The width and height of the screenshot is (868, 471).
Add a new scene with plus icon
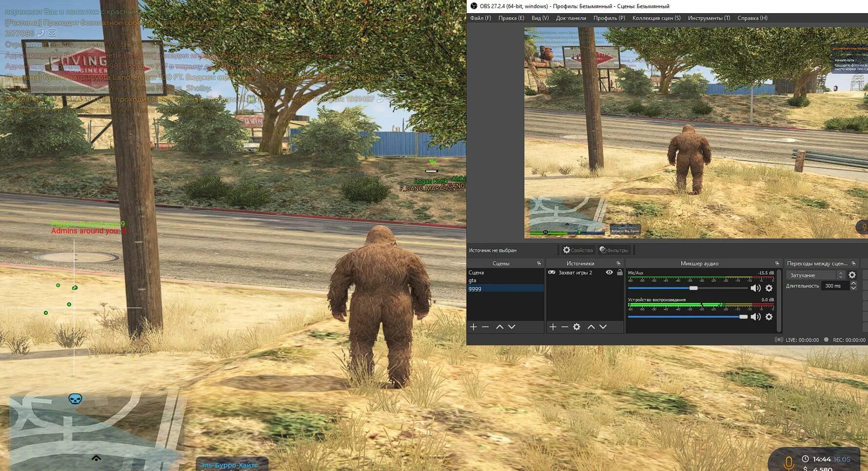473,327
